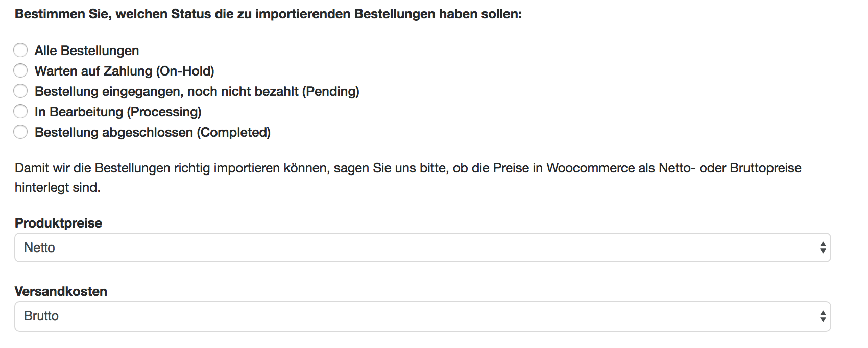Click the arrow icon on the Versandkosten select

click(823, 316)
